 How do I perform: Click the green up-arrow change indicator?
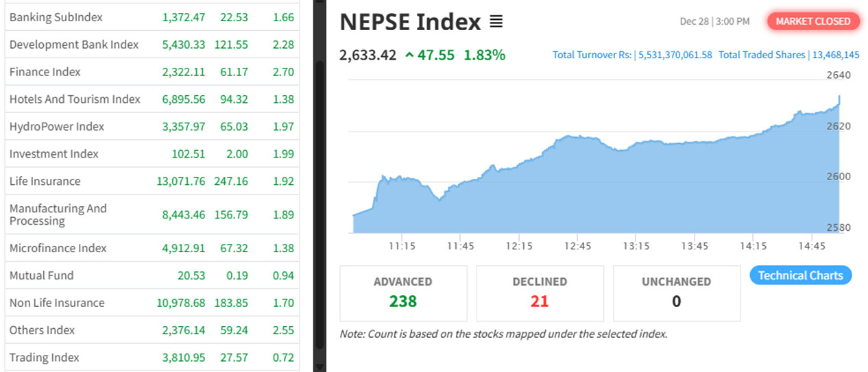pyautogui.click(x=409, y=55)
